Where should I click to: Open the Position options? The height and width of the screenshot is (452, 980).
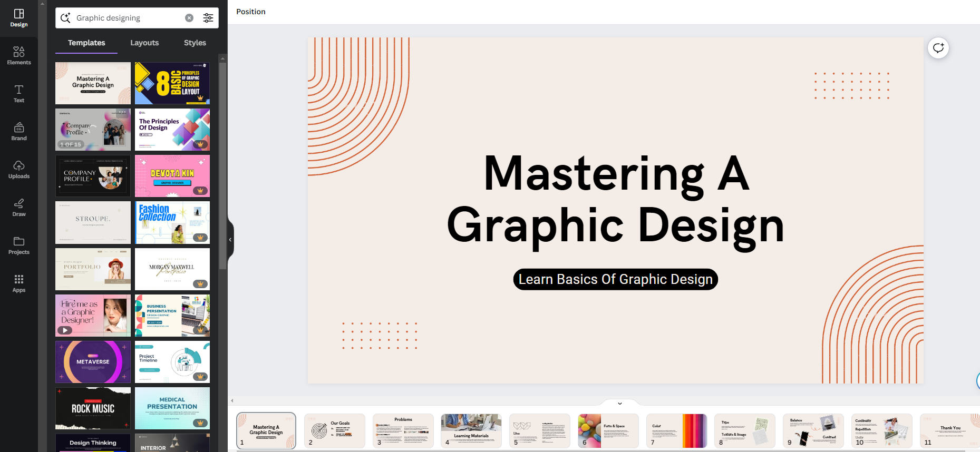(x=251, y=12)
